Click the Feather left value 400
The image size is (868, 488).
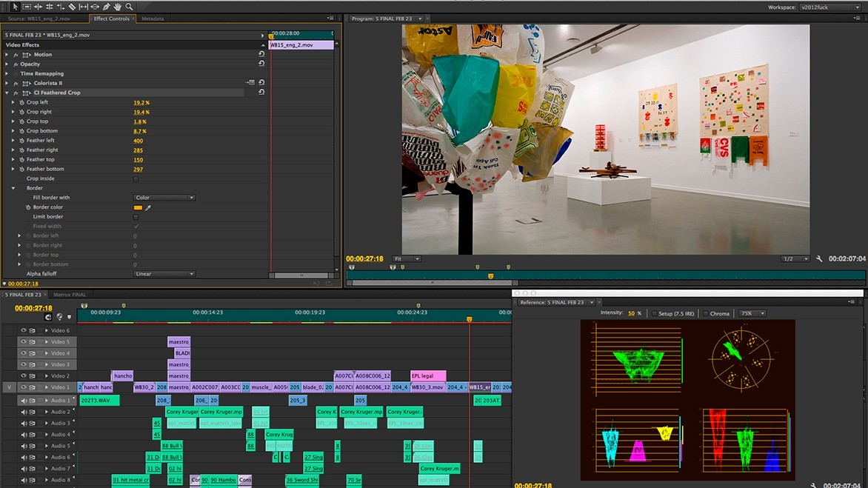tap(138, 141)
